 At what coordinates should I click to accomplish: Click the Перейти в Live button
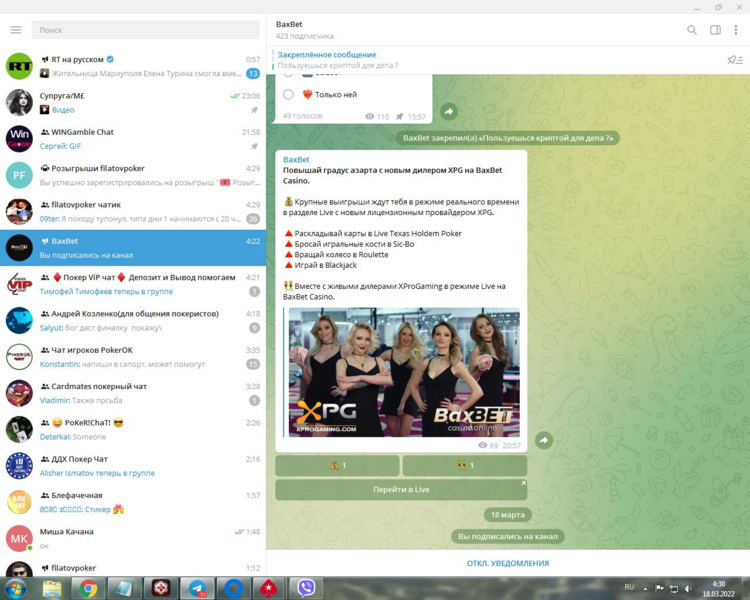pos(401,489)
